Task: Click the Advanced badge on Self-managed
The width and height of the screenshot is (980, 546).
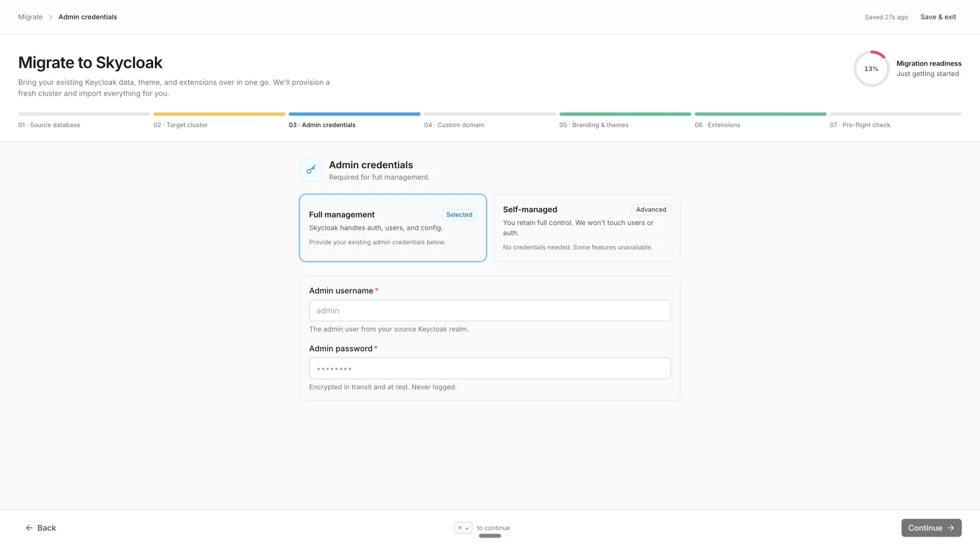Action: 651,210
